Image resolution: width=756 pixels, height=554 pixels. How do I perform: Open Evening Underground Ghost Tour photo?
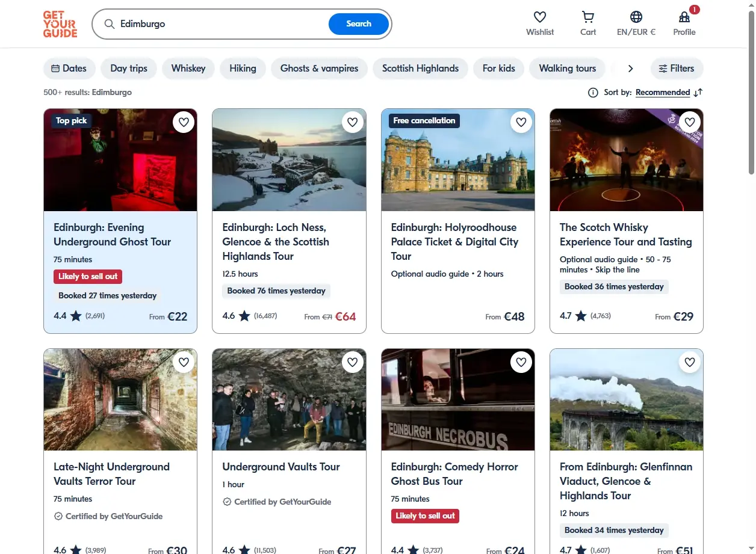point(120,160)
